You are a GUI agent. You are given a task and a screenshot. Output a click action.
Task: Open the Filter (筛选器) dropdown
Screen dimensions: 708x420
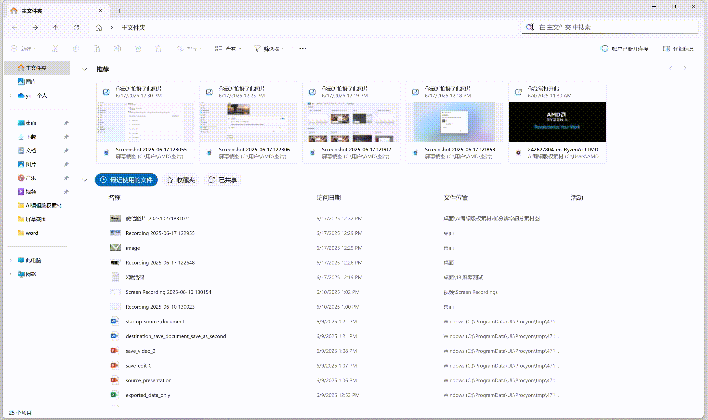(x=270, y=48)
